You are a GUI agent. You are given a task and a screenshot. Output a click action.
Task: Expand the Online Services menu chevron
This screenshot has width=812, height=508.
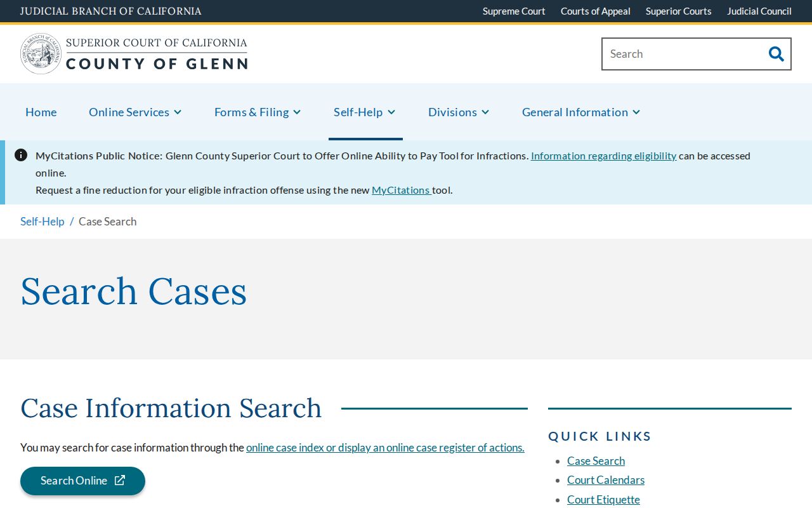pyautogui.click(x=178, y=112)
